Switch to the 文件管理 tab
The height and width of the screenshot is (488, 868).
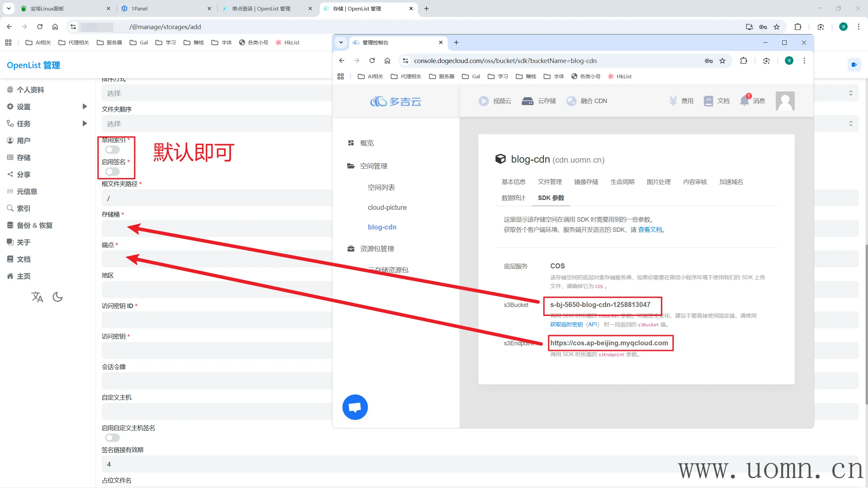click(550, 182)
